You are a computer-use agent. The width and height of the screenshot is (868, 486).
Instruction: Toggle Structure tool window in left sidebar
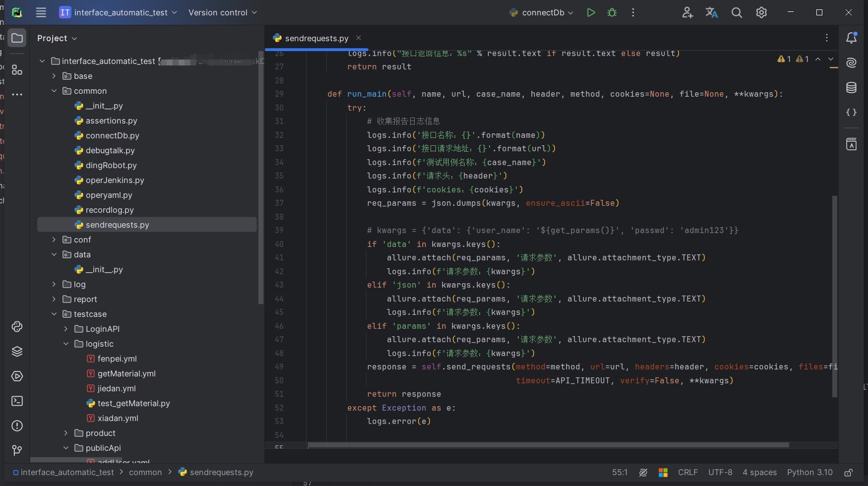click(17, 70)
